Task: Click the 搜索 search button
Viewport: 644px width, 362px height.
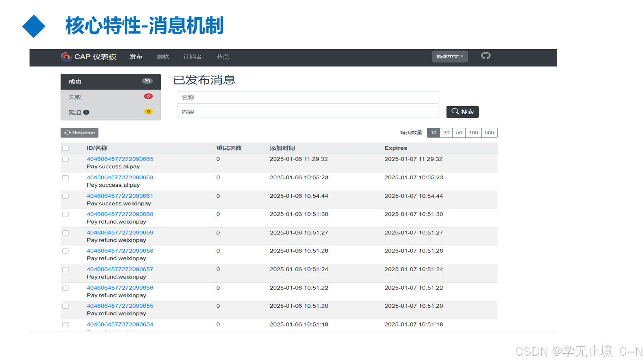Action: (463, 112)
